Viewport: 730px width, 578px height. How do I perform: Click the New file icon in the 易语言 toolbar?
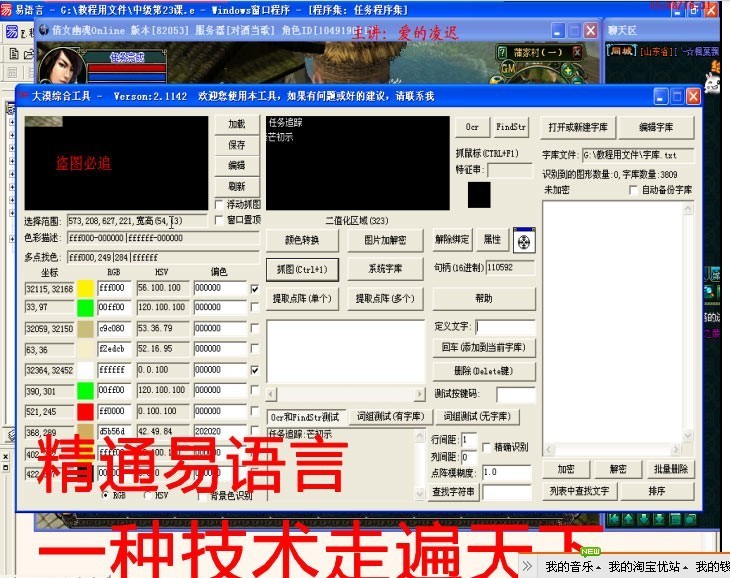[14, 54]
